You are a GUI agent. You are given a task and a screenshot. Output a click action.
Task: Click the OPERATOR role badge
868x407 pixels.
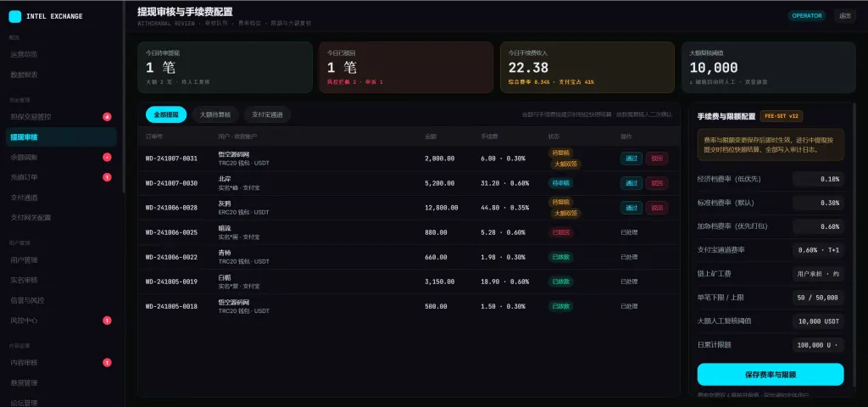(x=807, y=15)
